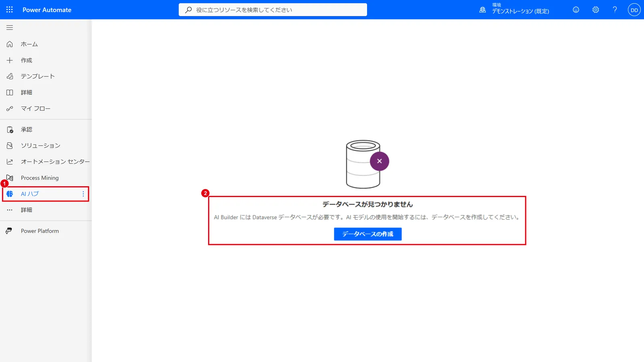Click the AI ハブ brain icon
The height and width of the screenshot is (362, 644).
[10, 194]
